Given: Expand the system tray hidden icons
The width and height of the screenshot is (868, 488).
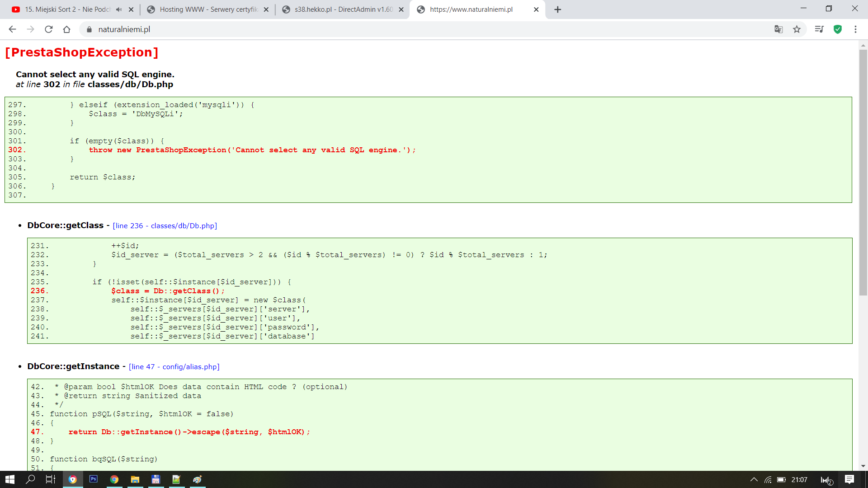Looking at the screenshot, I should pos(754,479).
